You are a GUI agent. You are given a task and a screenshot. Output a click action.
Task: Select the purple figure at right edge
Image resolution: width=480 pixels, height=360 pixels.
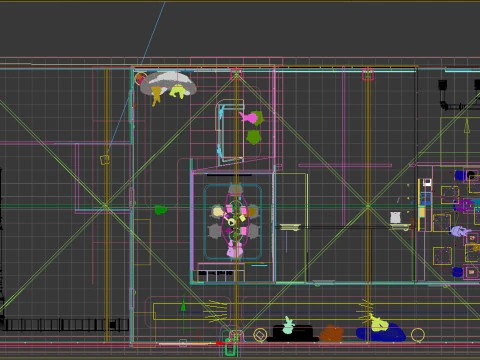tap(463, 205)
